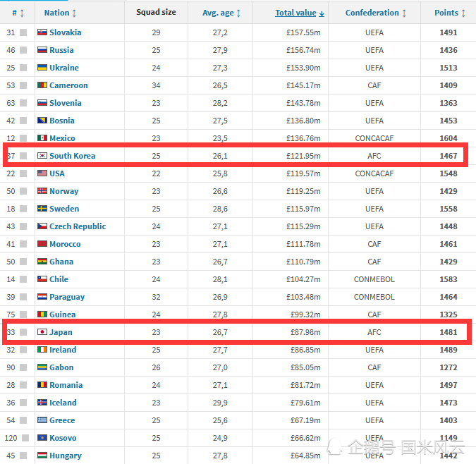This screenshot has width=476, height=464.
Task: Click the Squad size column header
Action: click(156, 12)
